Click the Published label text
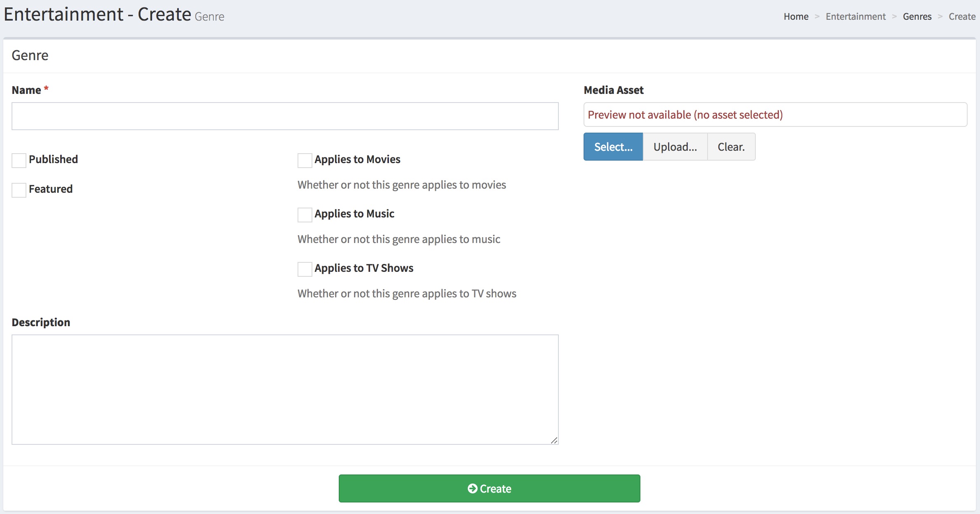This screenshot has width=980, height=514. (53, 159)
